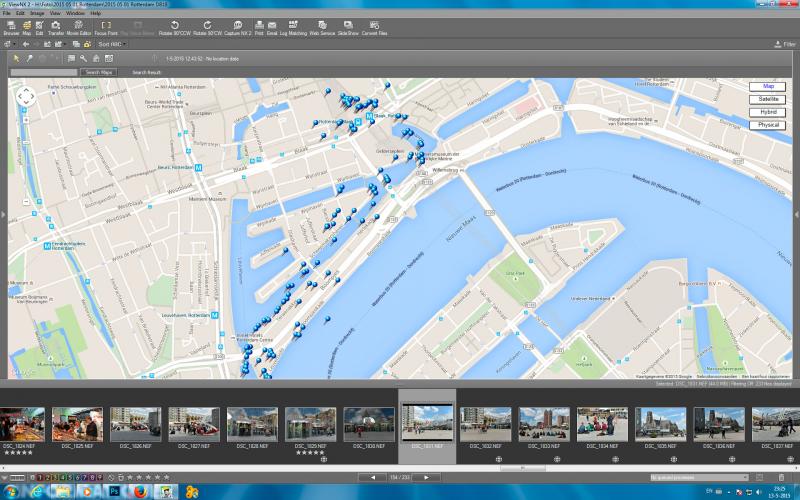Open the Edit menu

(x=20, y=13)
